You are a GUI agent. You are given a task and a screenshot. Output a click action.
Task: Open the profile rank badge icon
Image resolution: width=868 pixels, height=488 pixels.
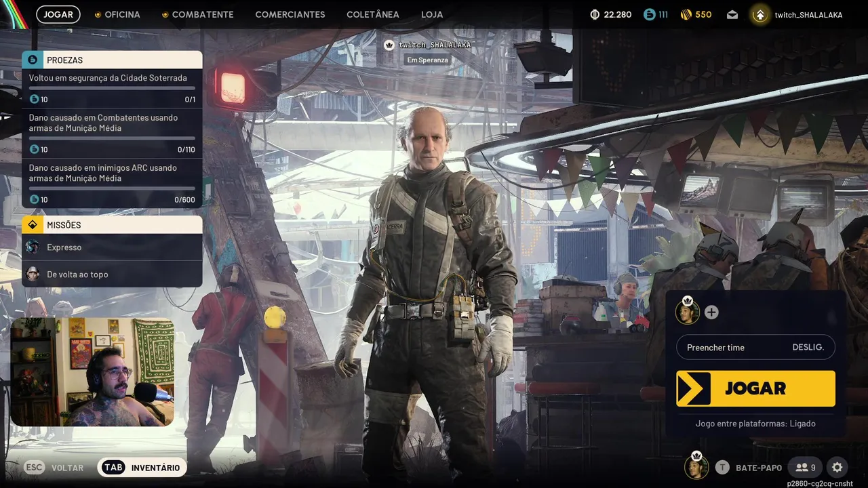click(760, 14)
